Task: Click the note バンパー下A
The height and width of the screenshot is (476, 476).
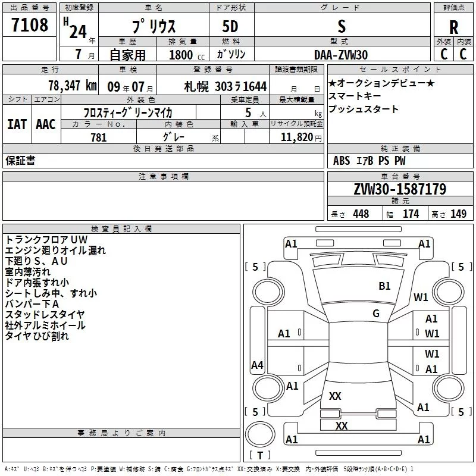Action: click(32, 303)
